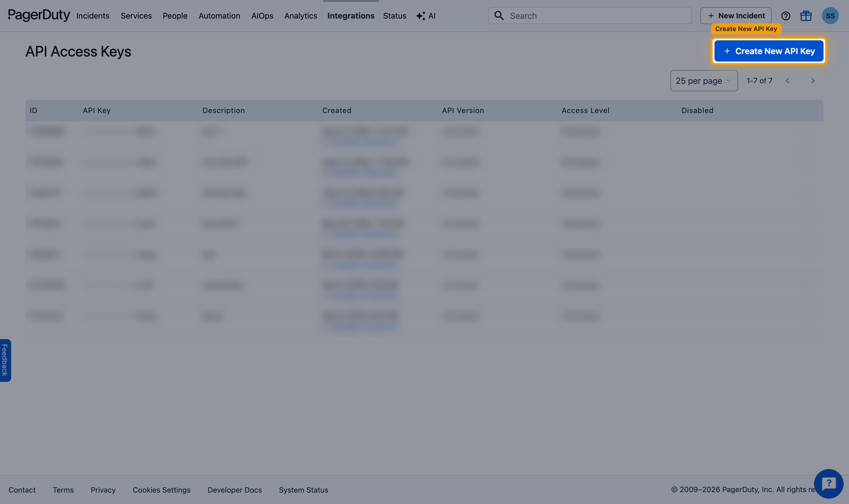Open the chat help bubble icon

coord(828,483)
